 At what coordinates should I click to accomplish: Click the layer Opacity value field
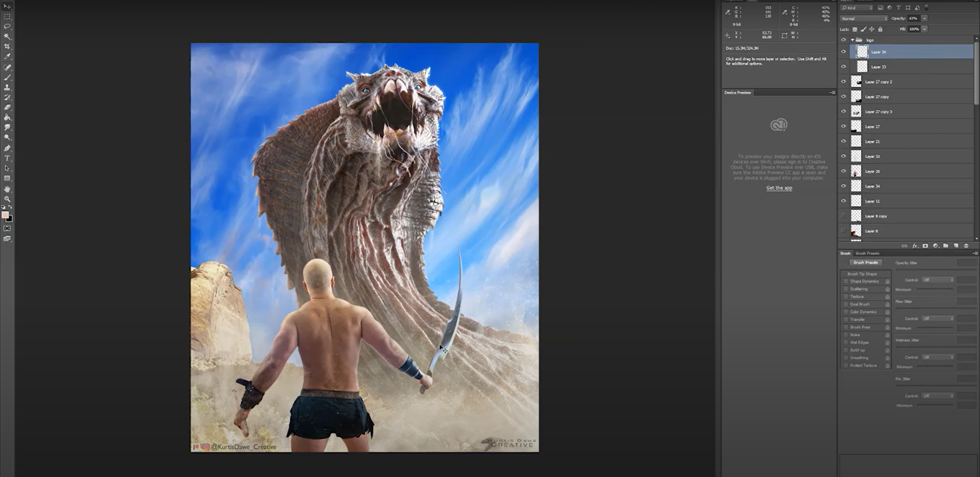click(914, 18)
